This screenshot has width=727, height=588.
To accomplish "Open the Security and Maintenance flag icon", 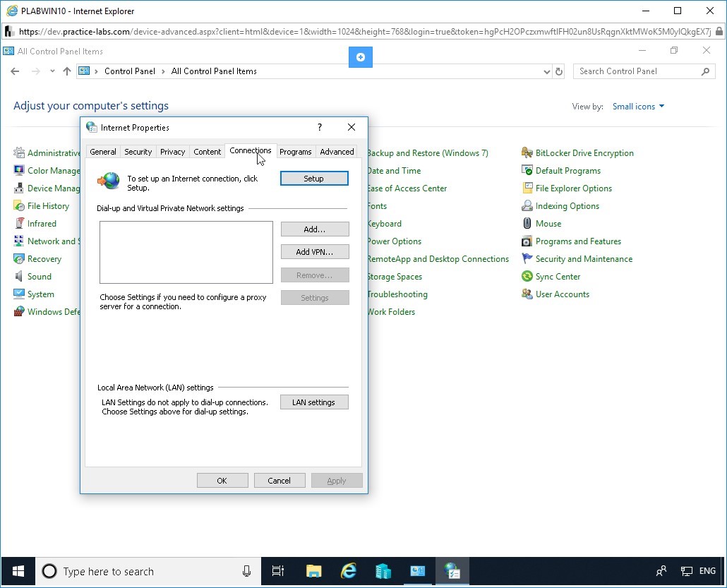I will pos(527,258).
